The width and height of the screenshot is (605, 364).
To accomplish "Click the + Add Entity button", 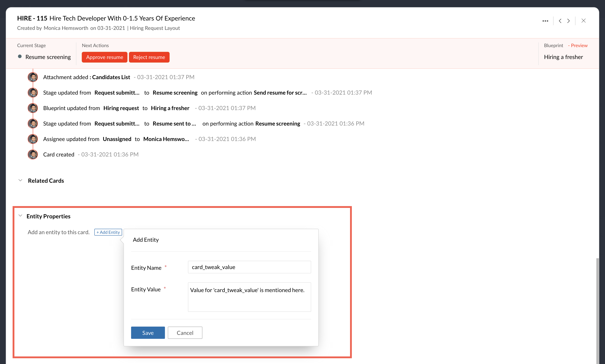I will click(x=108, y=232).
